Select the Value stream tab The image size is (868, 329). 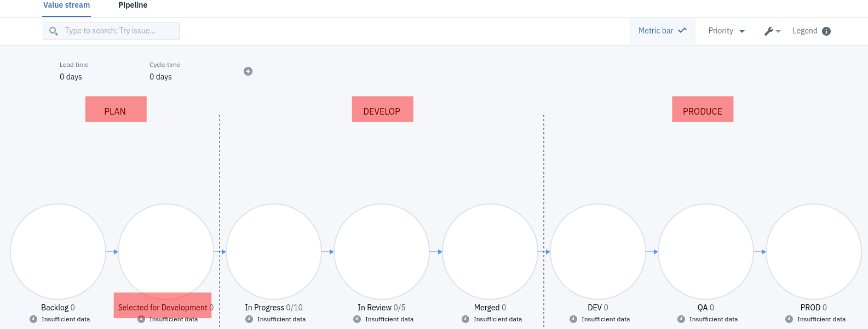click(x=67, y=5)
